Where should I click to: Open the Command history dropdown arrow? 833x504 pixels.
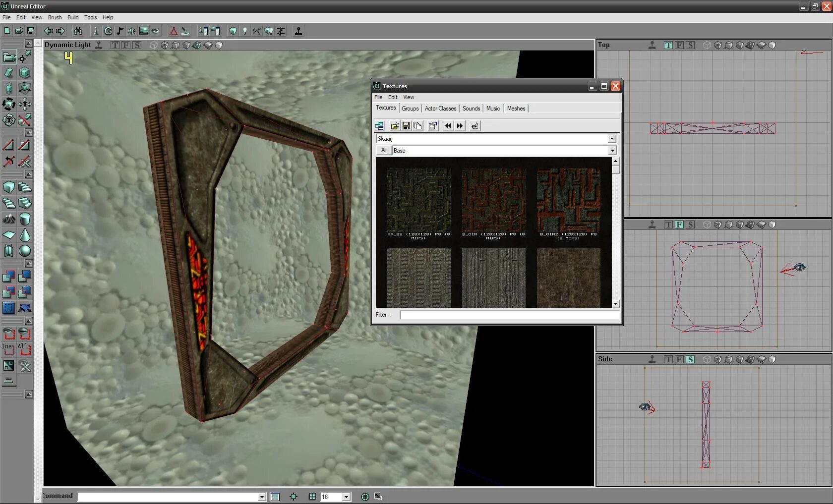point(262,497)
